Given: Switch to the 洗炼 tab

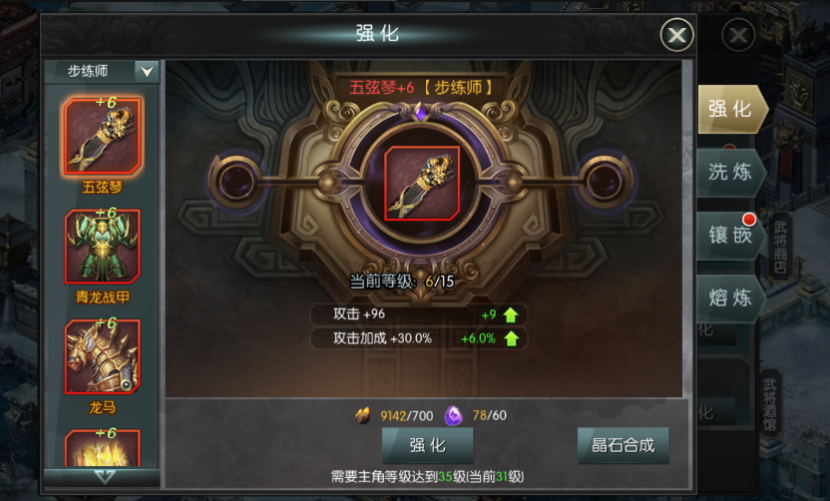Looking at the screenshot, I should (x=730, y=173).
